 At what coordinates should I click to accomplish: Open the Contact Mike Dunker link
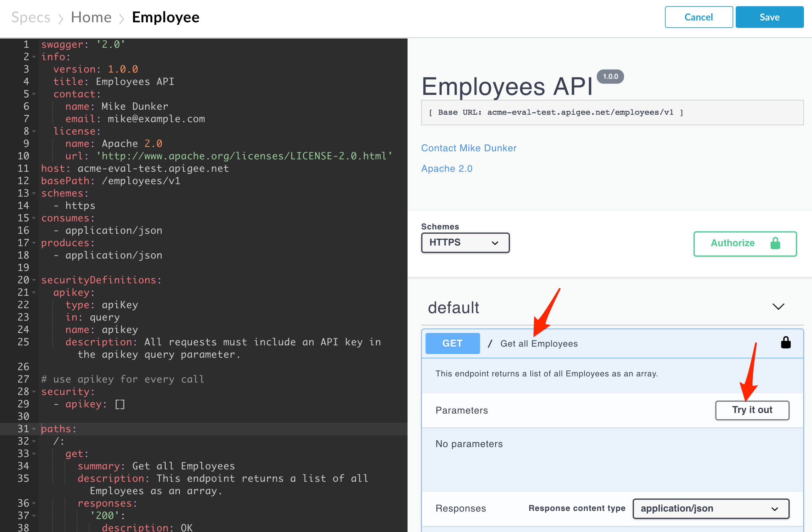pos(468,148)
